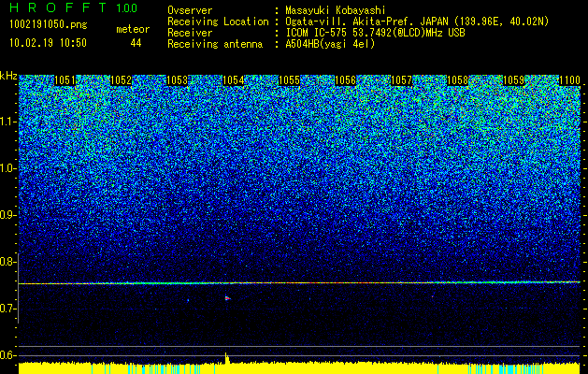This screenshot has width=588, height=374.
Task: Click the date 10.02.19 10:50
Action: 48,43
